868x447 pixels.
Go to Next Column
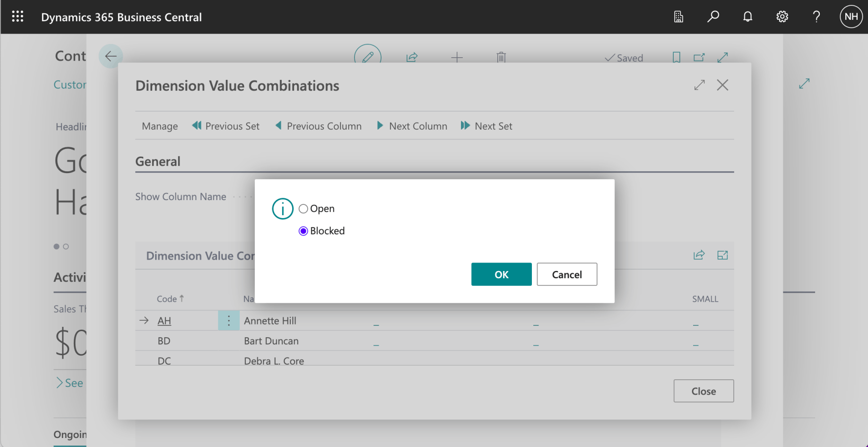[412, 126]
